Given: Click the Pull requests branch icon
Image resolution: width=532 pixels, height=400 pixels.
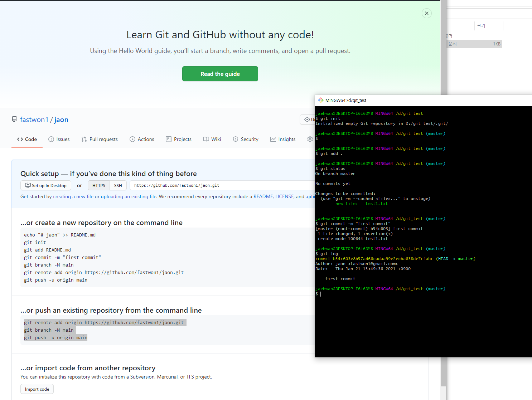Looking at the screenshot, I should tap(84, 139).
